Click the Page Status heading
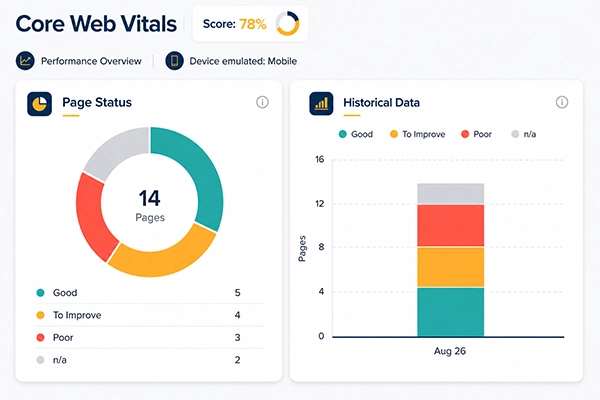Image resolution: width=600 pixels, height=400 pixels. click(x=97, y=102)
